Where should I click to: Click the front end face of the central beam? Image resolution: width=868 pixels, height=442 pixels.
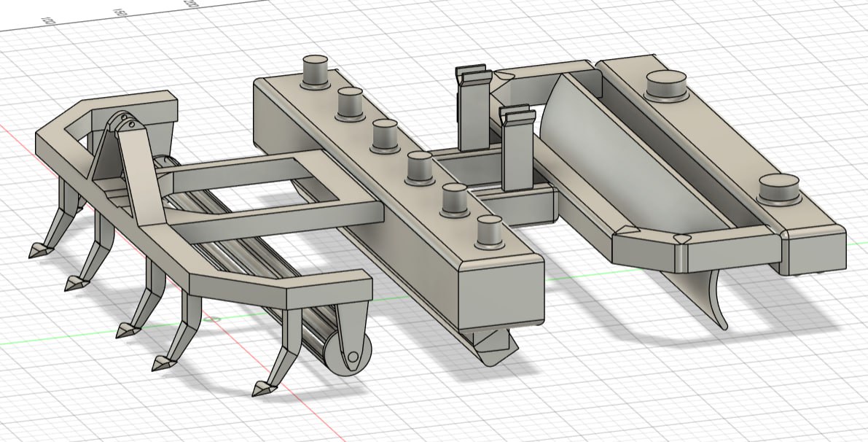501,295
